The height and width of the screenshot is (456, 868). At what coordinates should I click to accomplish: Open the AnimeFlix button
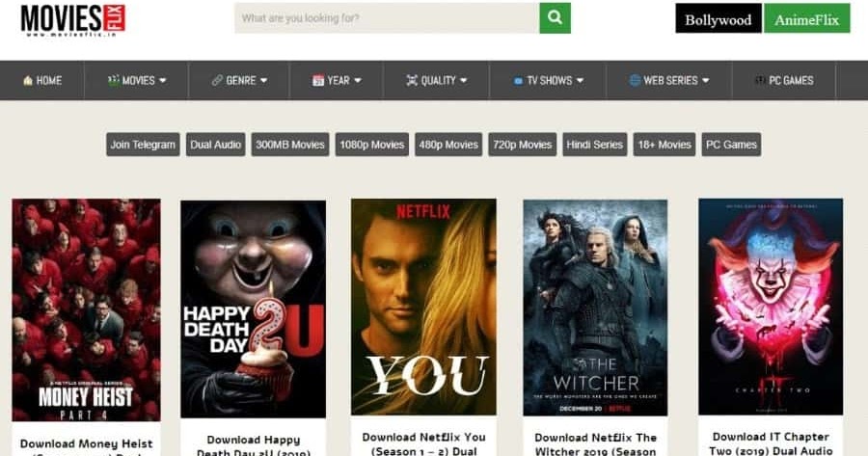coord(806,18)
